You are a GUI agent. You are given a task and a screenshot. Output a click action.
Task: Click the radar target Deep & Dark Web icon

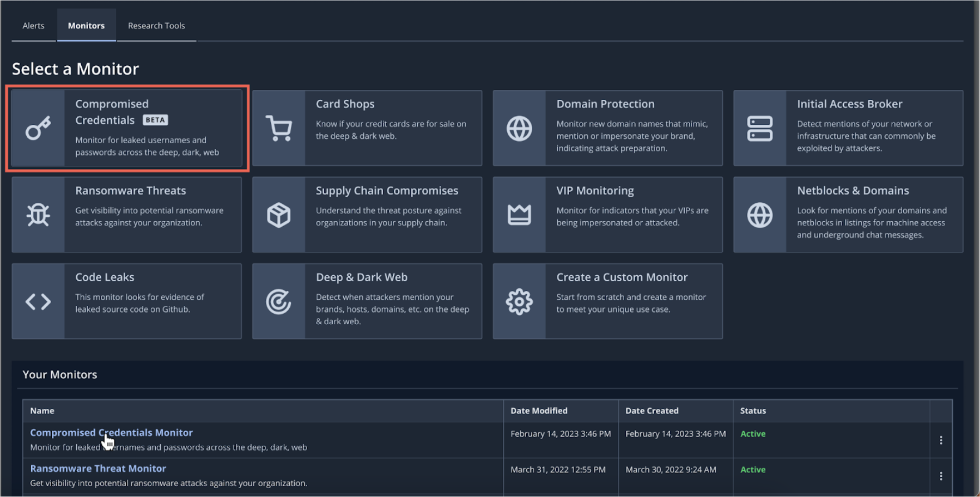pos(279,301)
